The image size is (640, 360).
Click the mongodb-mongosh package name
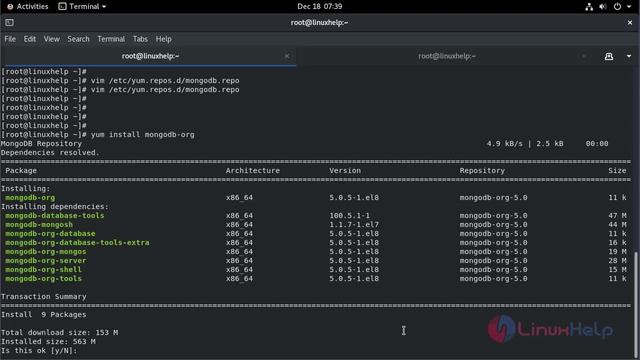pos(39,224)
